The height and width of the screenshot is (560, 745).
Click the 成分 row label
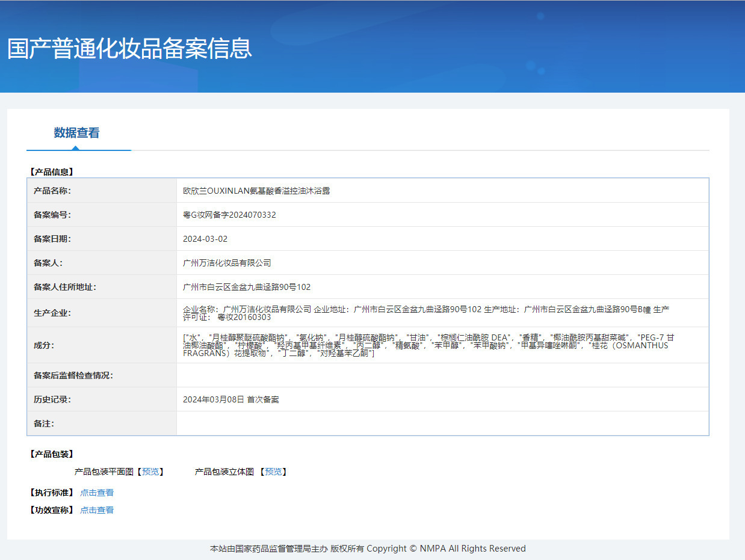coord(44,345)
